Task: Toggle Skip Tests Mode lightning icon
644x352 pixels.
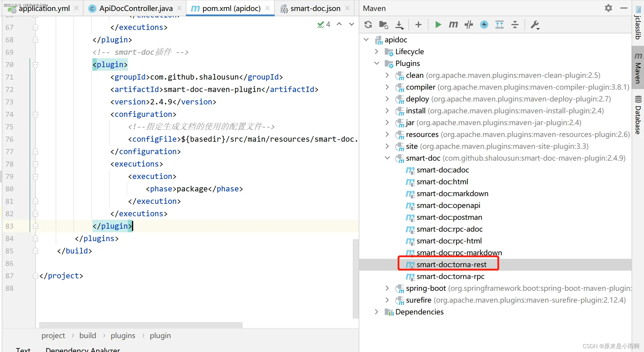Action: point(484,25)
